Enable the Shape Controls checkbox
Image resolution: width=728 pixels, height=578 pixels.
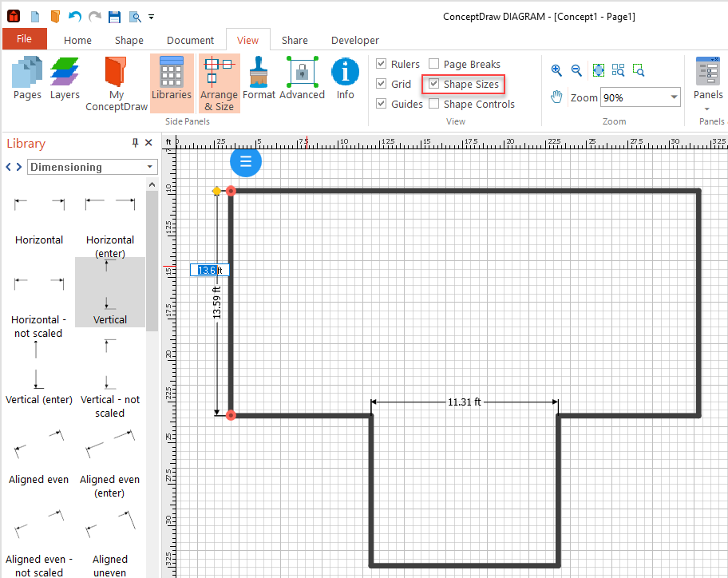[433, 104]
